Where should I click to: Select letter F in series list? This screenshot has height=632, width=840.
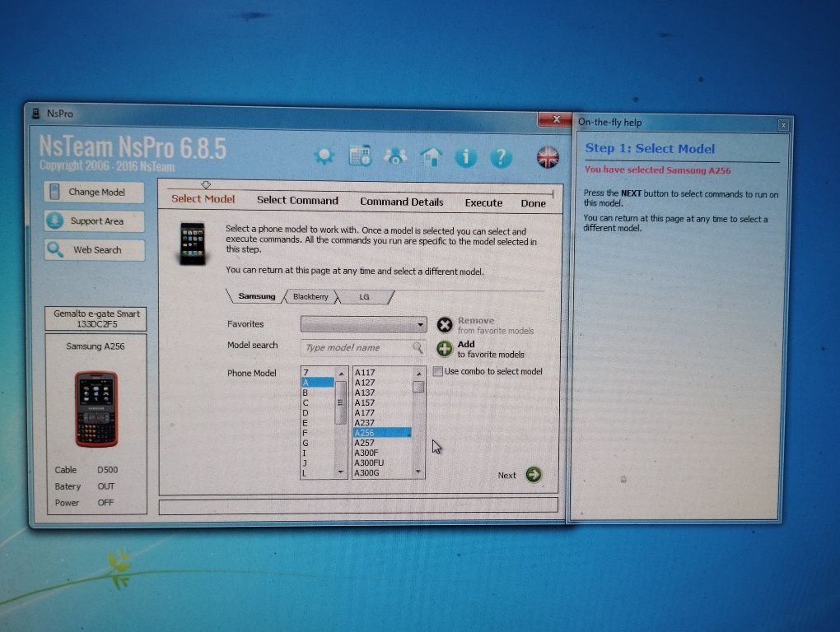(318, 433)
